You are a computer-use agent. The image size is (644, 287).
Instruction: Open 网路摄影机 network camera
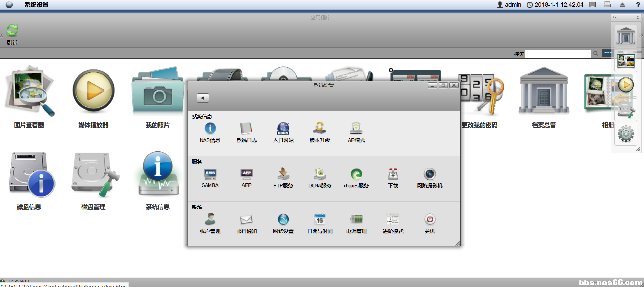tap(429, 174)
